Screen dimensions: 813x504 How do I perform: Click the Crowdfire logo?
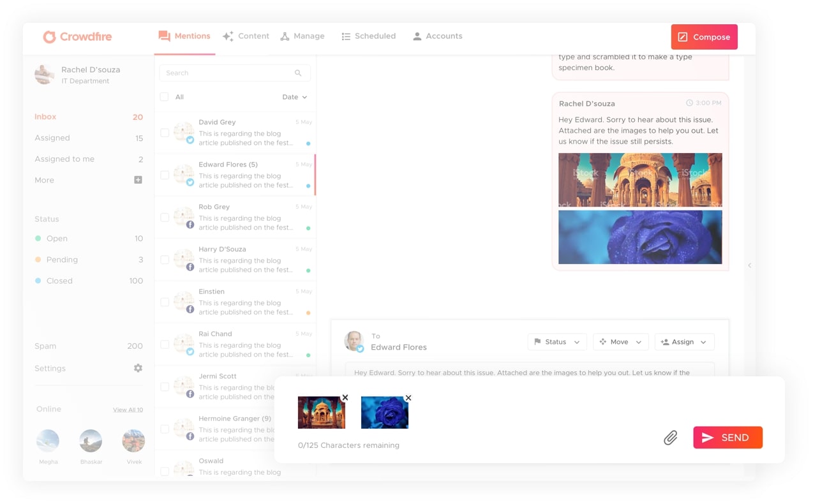click(77, 37)
